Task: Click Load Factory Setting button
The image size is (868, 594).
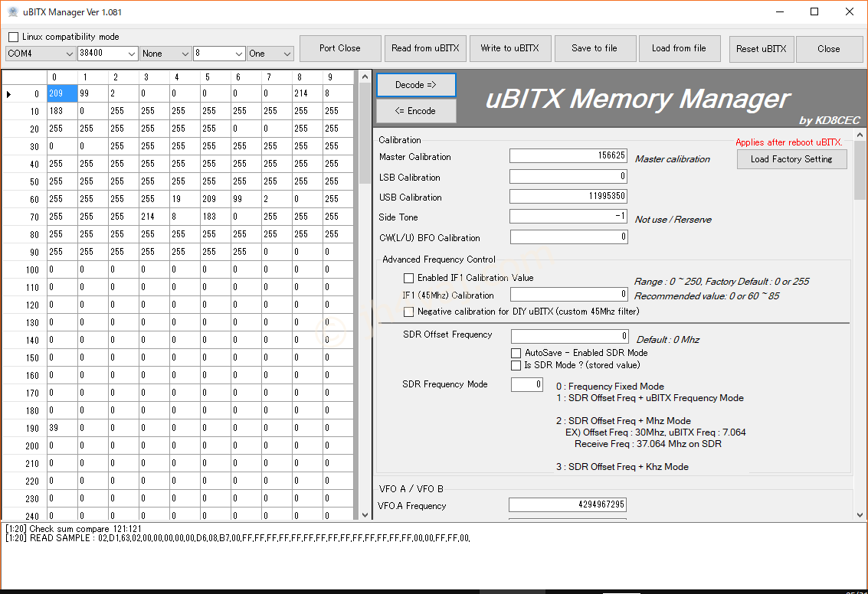Action: pos(791,159)
